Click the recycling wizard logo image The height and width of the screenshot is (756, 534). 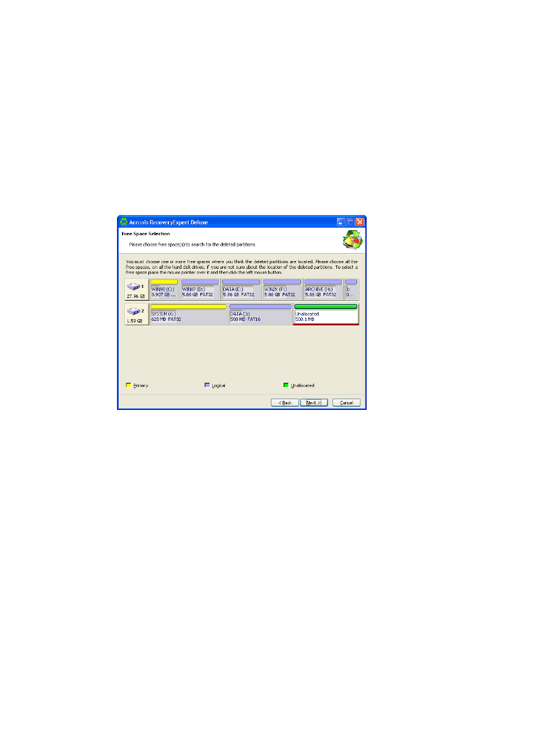(x=353, y=240)
